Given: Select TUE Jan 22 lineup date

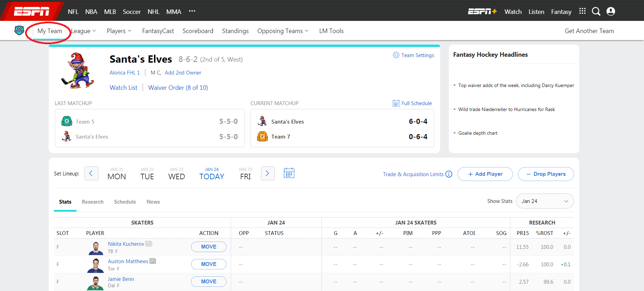Looking at the screenshot, I should [147, 173].
